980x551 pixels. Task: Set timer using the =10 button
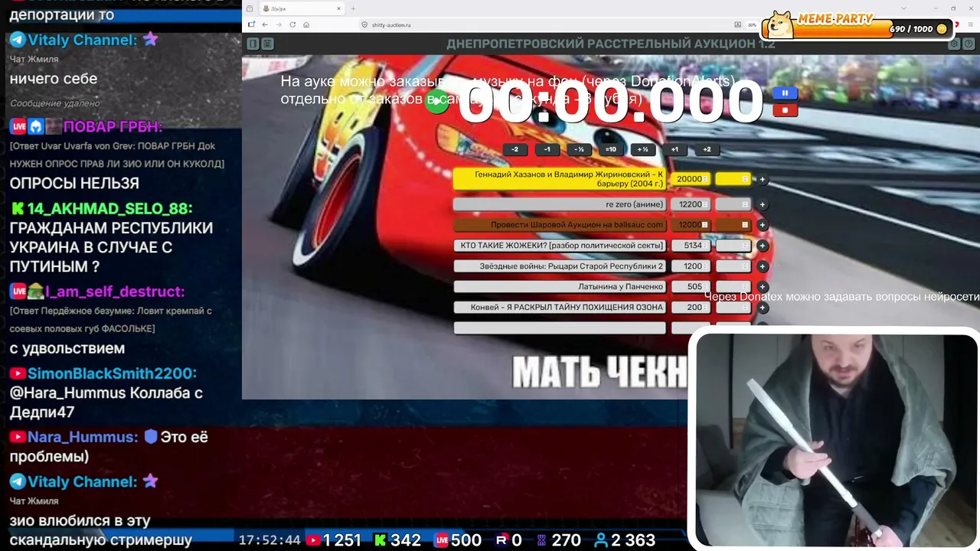pyautogui.click(x=611, y=150)
